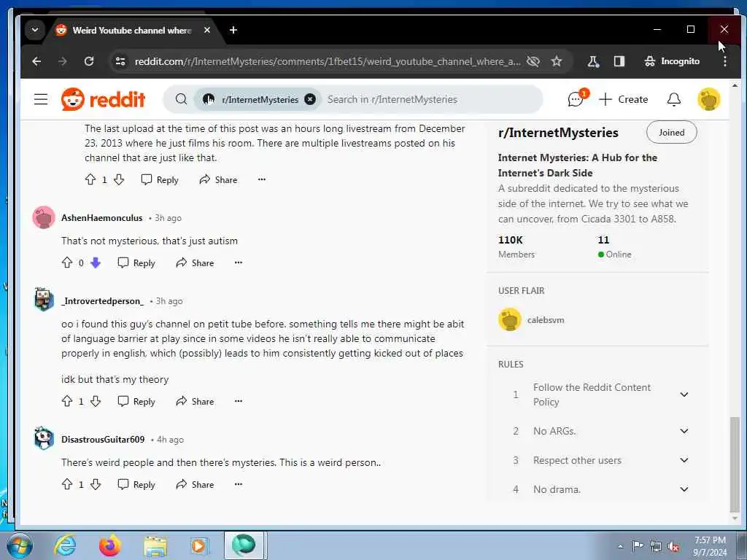This screenshot has height=560, width=747.
Task: Upvote DisastrousGuitar609's comment
Action: point(67,484)
